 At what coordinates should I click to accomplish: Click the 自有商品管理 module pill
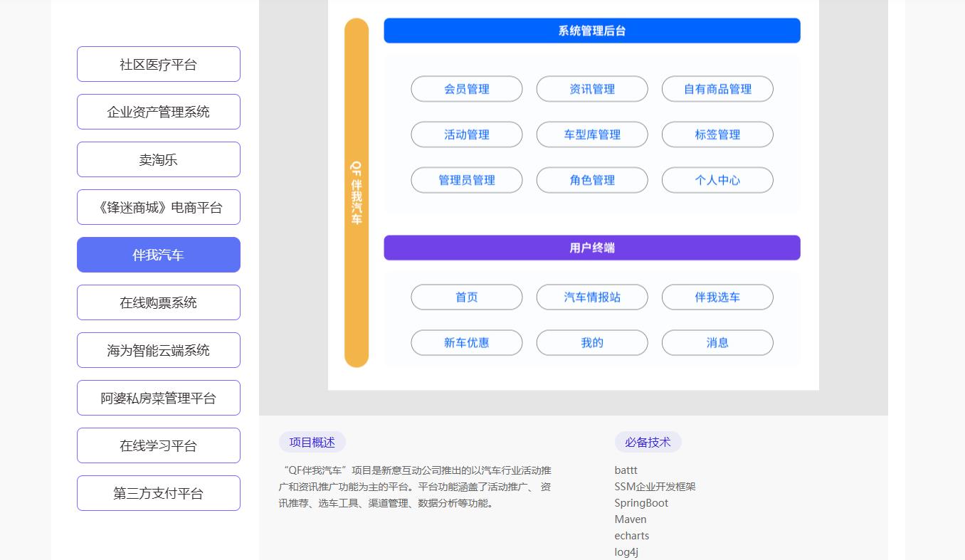pyautogui.click(x=717, y=89)
